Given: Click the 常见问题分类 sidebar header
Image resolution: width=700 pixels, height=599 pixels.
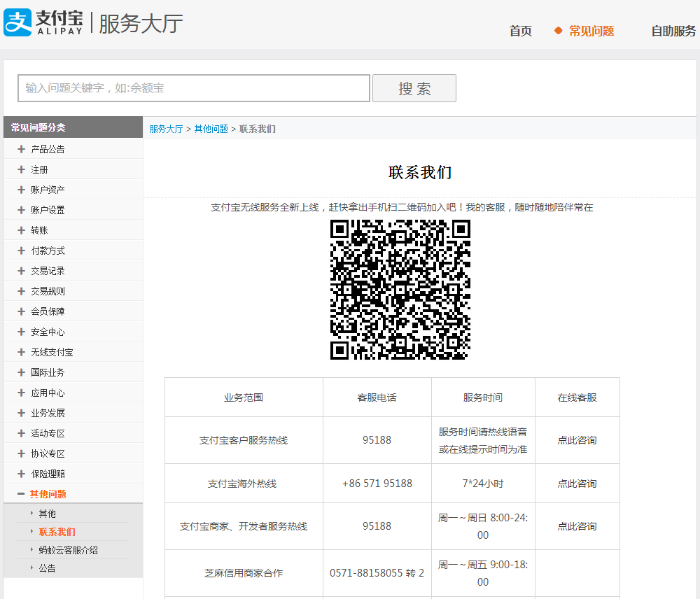Looking at the screenshot, I should [x=73, y=127].
